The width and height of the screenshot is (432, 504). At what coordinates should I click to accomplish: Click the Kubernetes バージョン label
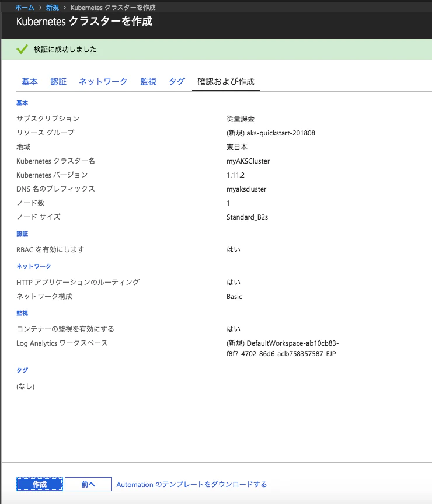point(52,175)
